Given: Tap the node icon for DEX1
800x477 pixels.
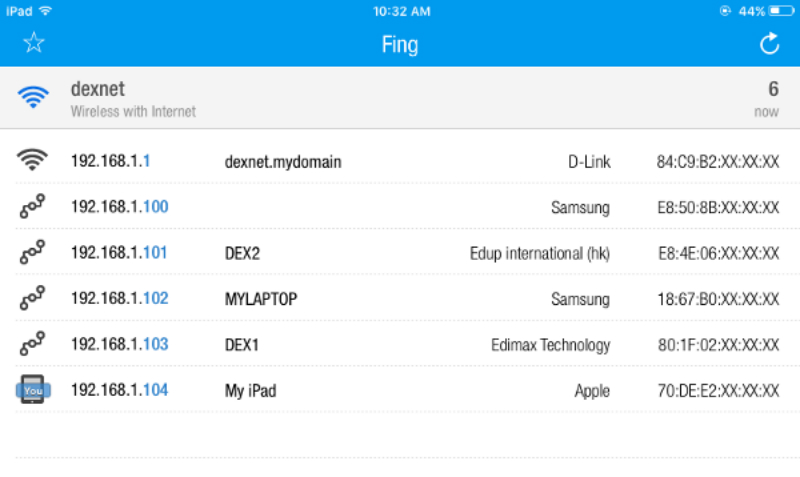Looking at the screenshot, I should [33, 344].
